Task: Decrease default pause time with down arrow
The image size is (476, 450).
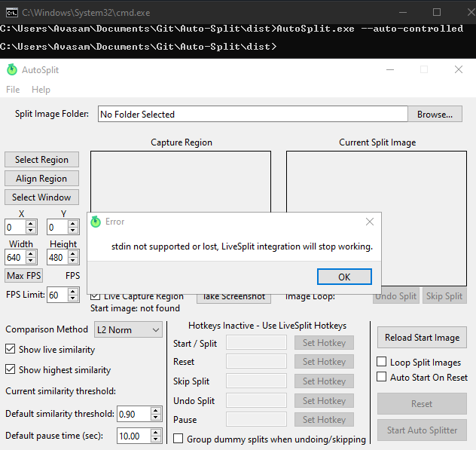Action: click(x=156, y=439)
